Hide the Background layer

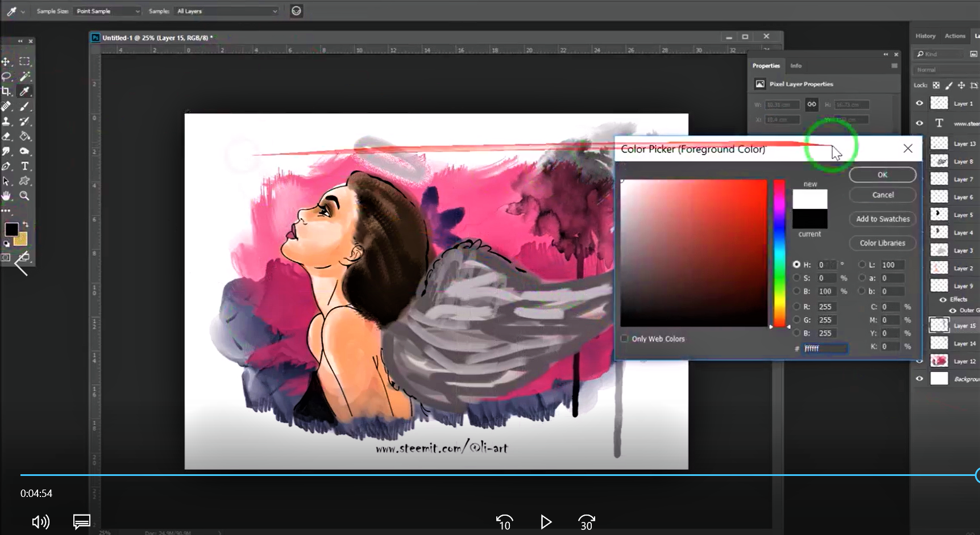[919, 378]
